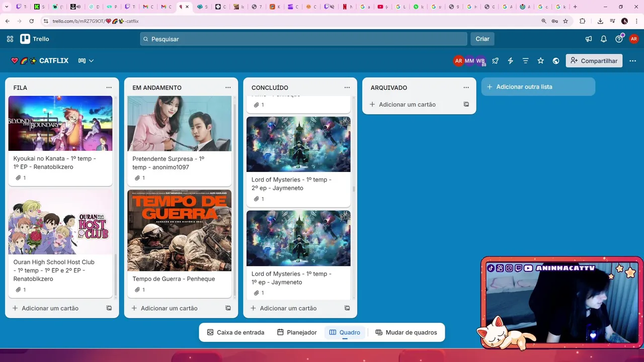Click the Compartilhar button
Viewport: 644px width, 362px height.
tap(594, 61)
